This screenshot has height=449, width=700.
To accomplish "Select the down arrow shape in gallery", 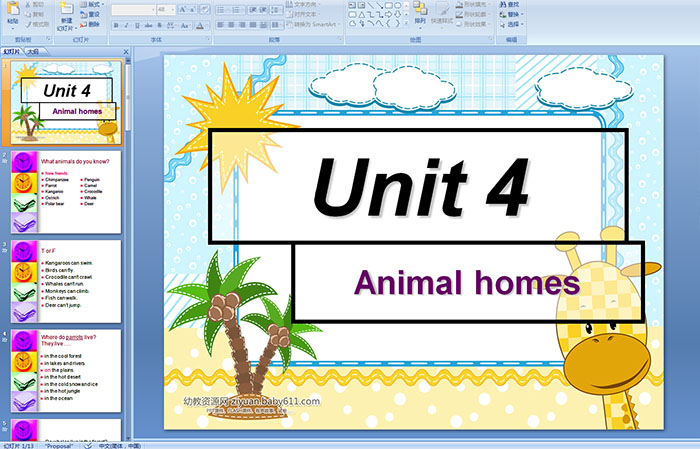I will point(397,14).
